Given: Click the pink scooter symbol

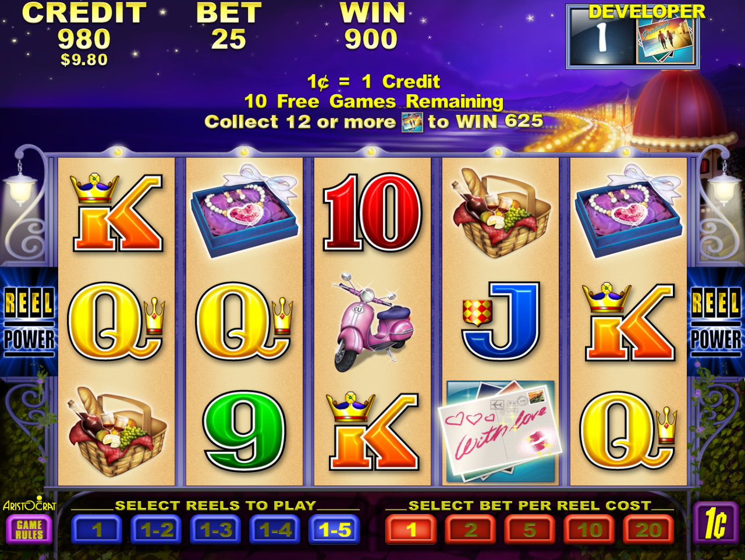Looking at the screenshot, I should tap(373, 321).
